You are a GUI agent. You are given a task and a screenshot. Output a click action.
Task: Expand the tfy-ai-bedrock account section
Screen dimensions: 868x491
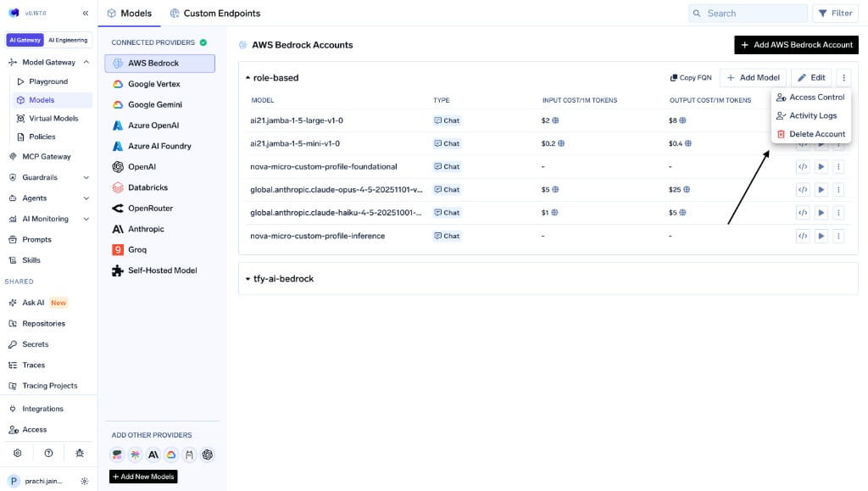coord(248,279)
